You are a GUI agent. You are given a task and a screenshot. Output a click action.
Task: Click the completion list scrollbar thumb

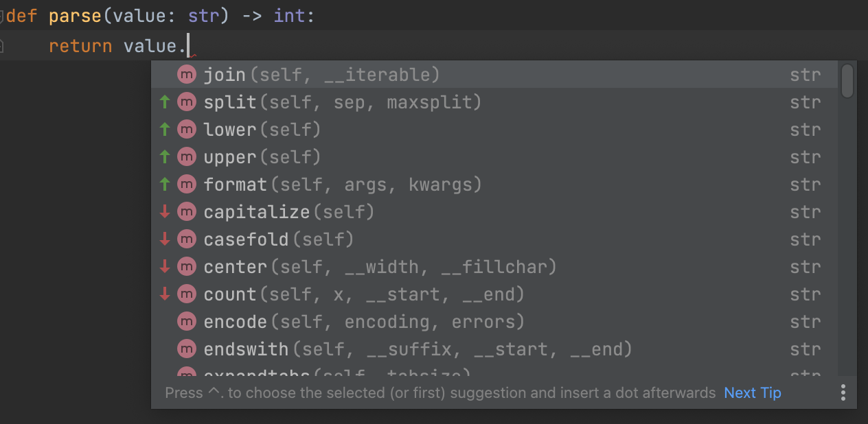847,81
